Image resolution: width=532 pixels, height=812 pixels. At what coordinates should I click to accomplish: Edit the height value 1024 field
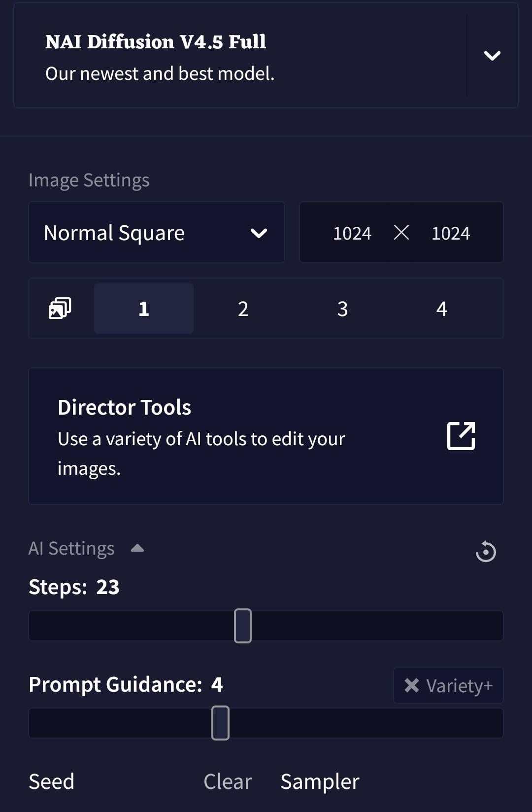tap(451, 233)
